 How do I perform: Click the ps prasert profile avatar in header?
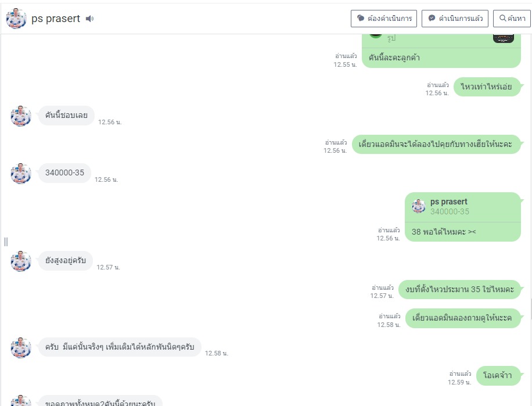pyautogui.click(x=16, y=19)
